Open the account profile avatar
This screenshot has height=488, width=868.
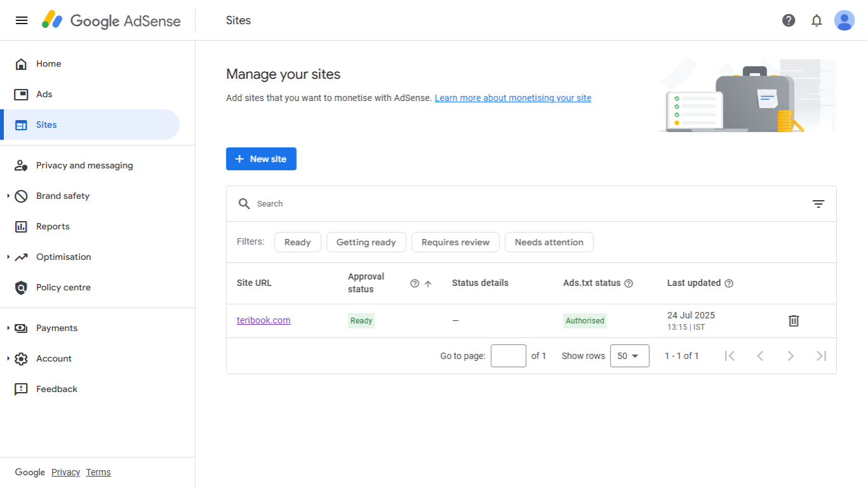[844, 20]
